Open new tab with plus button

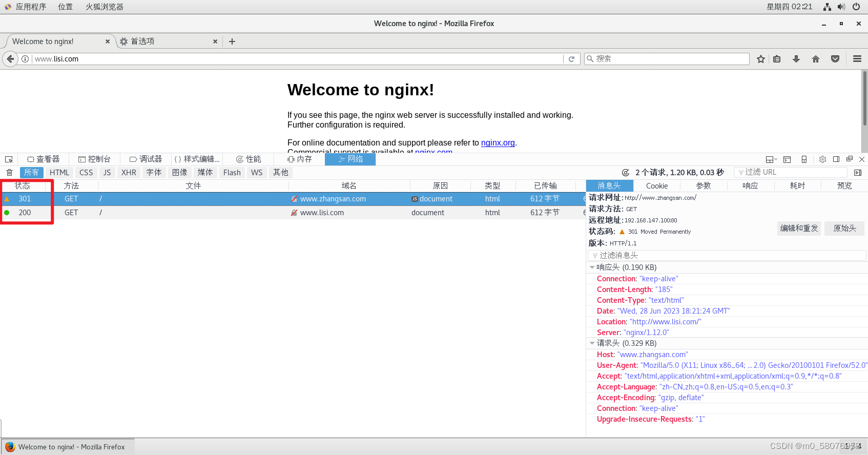pos(232,42)
